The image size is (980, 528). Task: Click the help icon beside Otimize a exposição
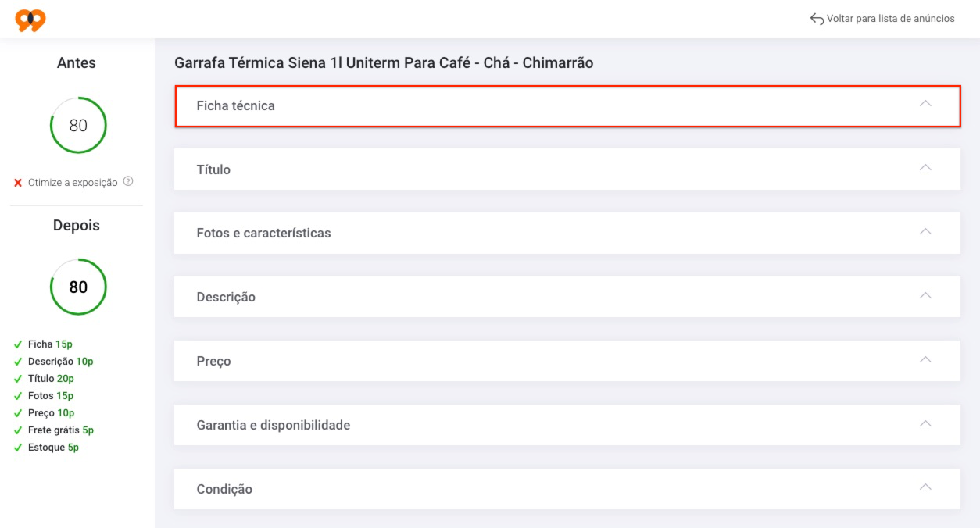[x=128, y=181]
